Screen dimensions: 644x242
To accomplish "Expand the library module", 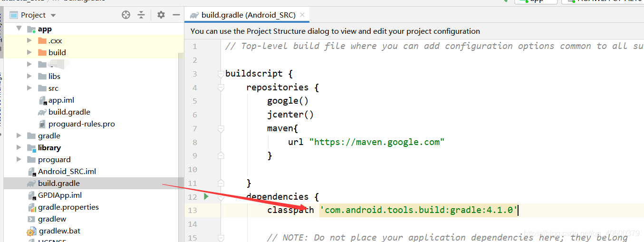I will click(19, 147).
